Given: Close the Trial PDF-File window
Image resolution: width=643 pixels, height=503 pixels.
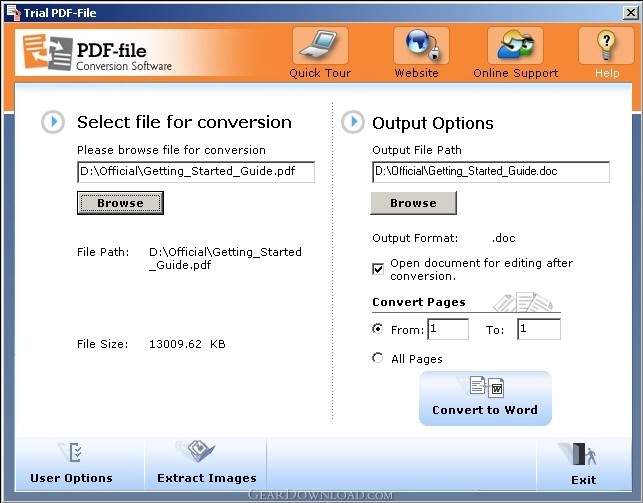Looking at the screenshot, I should (x=631, y=13).
